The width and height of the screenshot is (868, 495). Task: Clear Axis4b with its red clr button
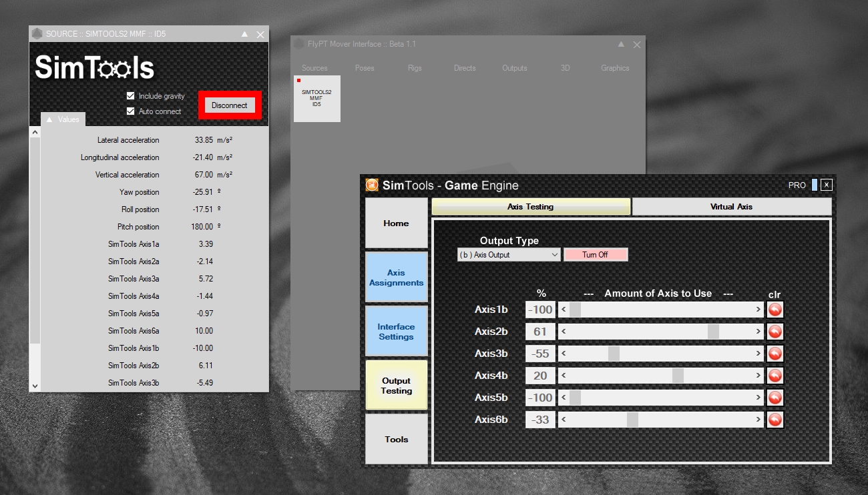775,376
